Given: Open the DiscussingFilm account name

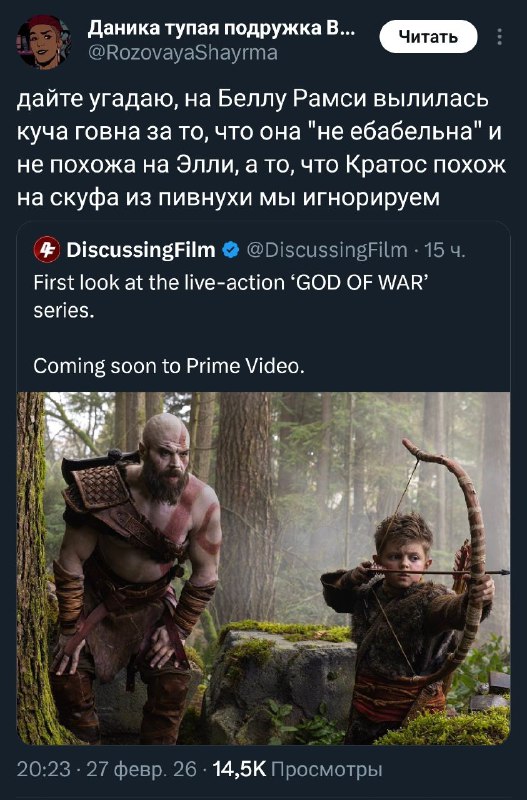Looking at the screenshot, I should [x=141, y=250].
